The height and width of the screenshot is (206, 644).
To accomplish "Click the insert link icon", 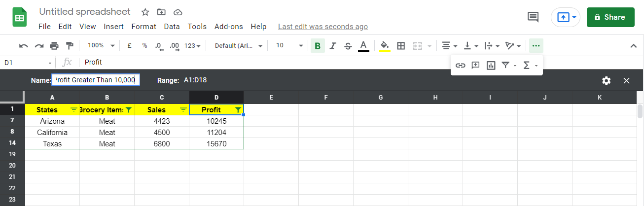I will click(461, 65).
